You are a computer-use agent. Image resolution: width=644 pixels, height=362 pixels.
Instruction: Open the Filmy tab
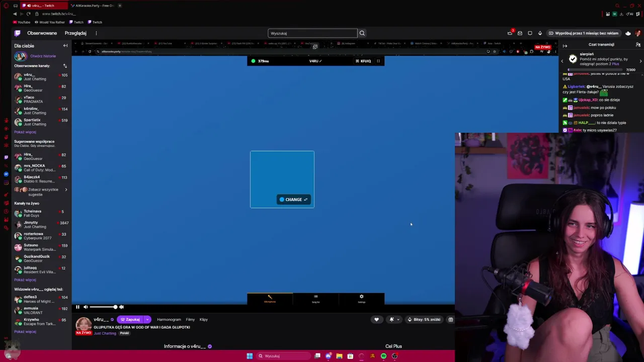click(190, 319)
